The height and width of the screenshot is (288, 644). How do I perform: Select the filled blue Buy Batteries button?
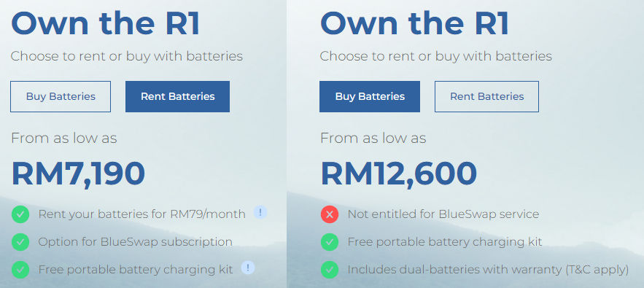(370, 96)
